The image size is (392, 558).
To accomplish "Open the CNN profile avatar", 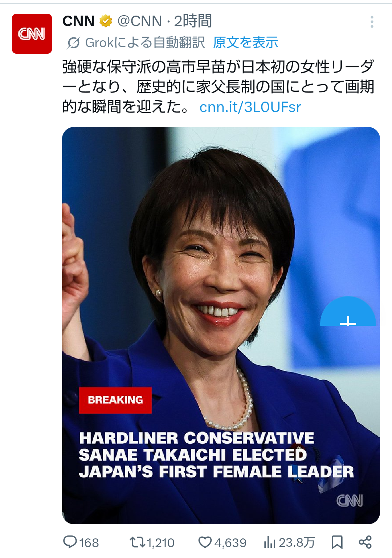I will 32,34.
